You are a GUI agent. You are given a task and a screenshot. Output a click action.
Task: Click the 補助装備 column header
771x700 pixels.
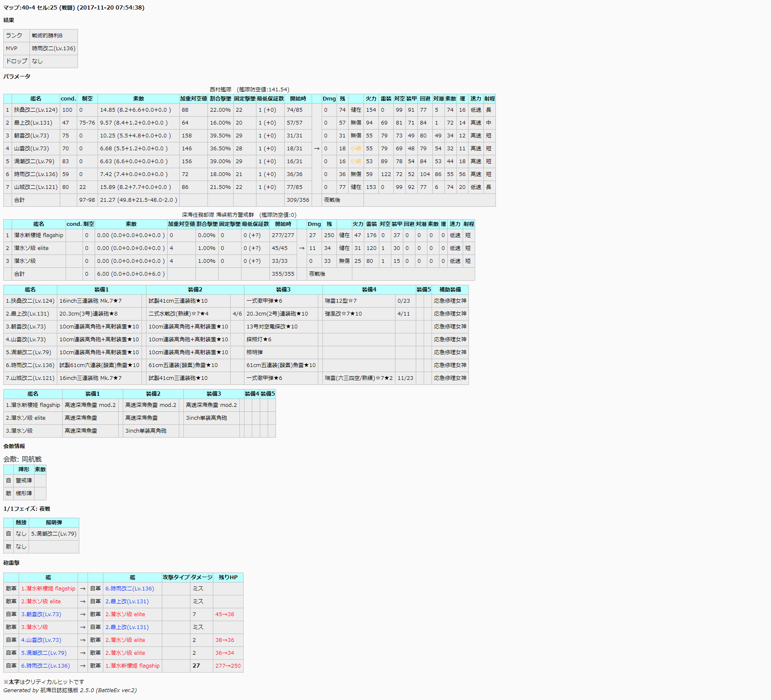click(450, 290)
